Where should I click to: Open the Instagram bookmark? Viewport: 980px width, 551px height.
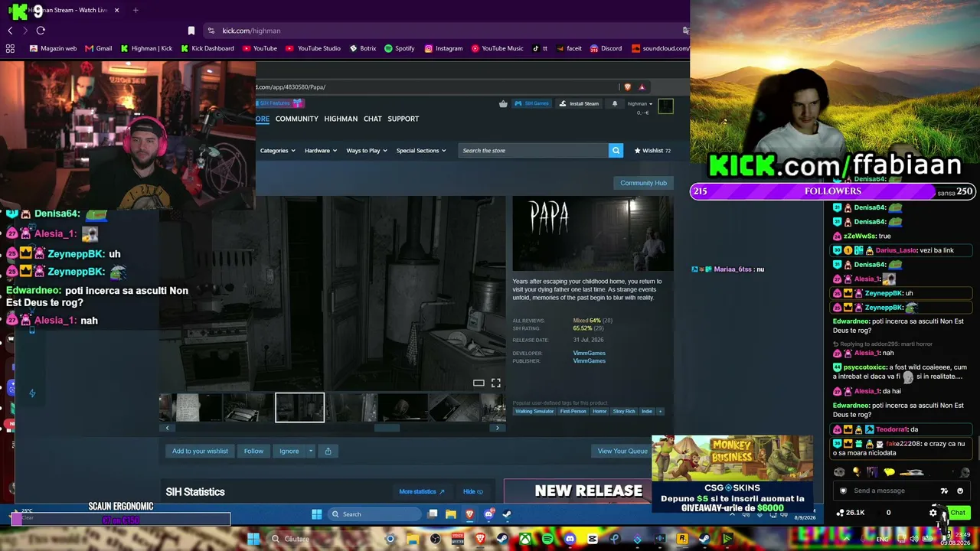point(444,48)
